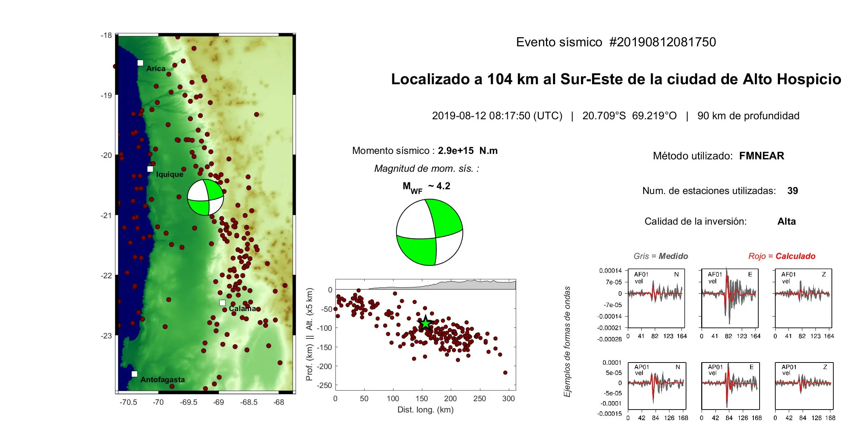Click the title 'Evento sísmico #20190812081750'
The height and width of the screenshot is (442, 868).
[x=616, y=42]
